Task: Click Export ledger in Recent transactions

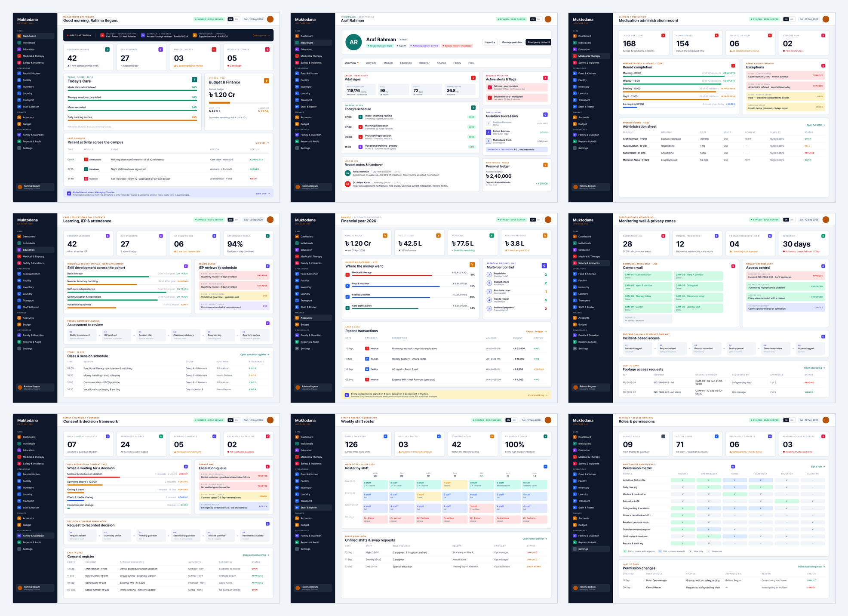Action: (x=537, y=332)
